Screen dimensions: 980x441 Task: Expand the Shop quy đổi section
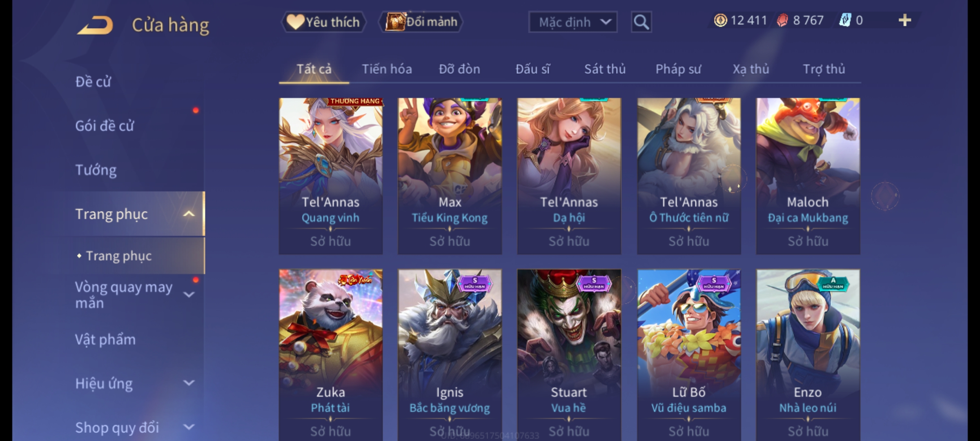click(189, 427)
